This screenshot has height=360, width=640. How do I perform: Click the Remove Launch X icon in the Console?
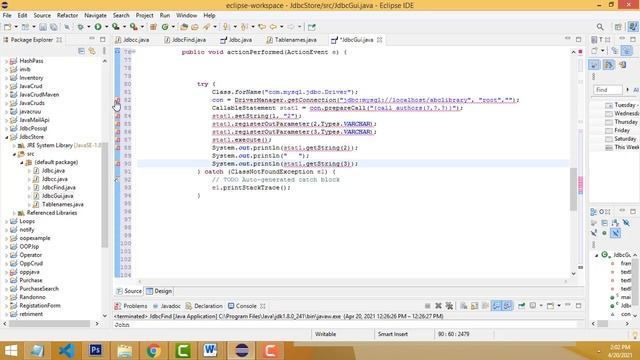click(438, 306)
